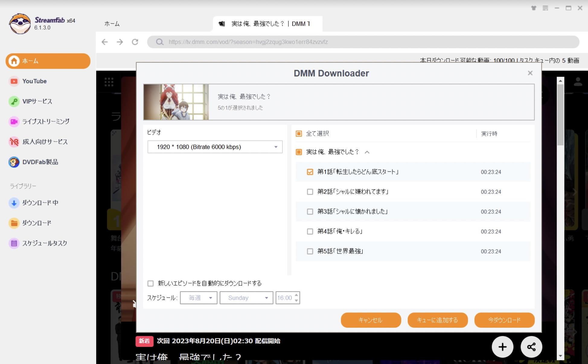Click the series thumbnail image
Image resolution: width=588 pixels, height=364 pixels.
(176, 102)
